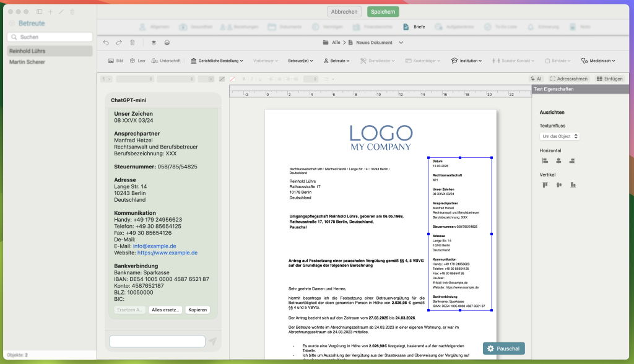
Task: Align object vertically to the top
Action: pos(545,184)
